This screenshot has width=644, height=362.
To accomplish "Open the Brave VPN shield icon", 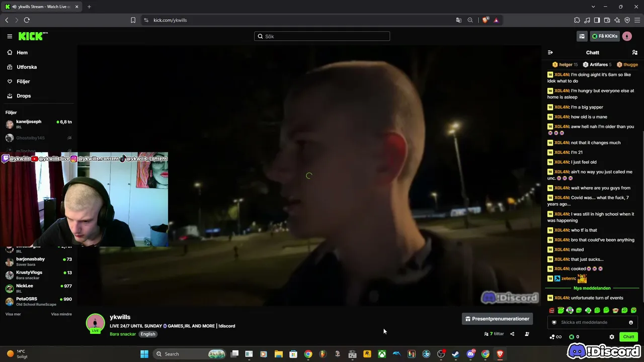I will tap(627, 20).
